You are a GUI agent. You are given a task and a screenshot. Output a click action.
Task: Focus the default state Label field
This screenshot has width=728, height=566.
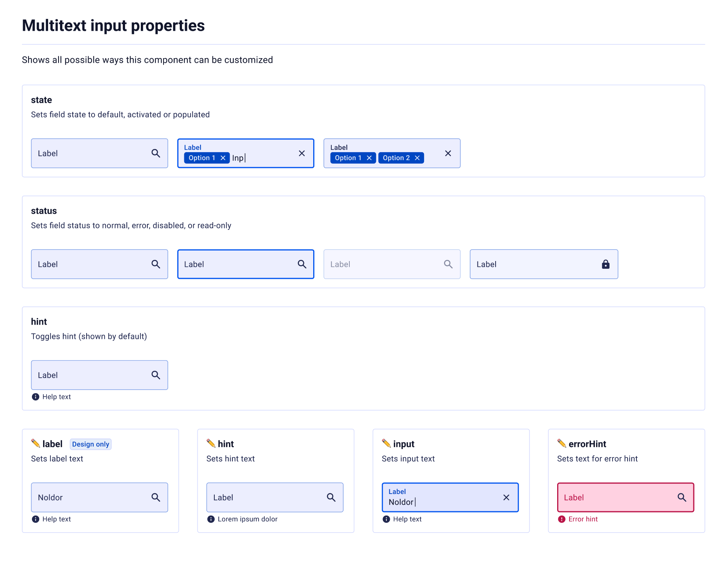100,153
